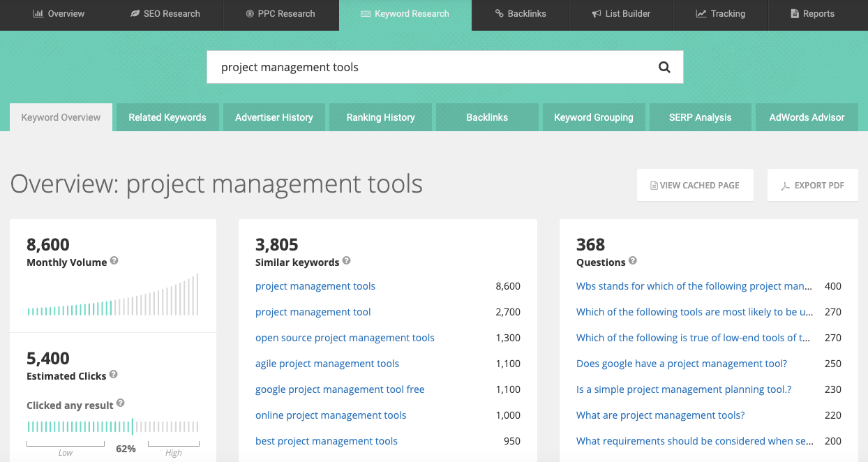Switch to the Advertiser History sub-tab
The image size is (868, 462).
click(x=274, y=117)
